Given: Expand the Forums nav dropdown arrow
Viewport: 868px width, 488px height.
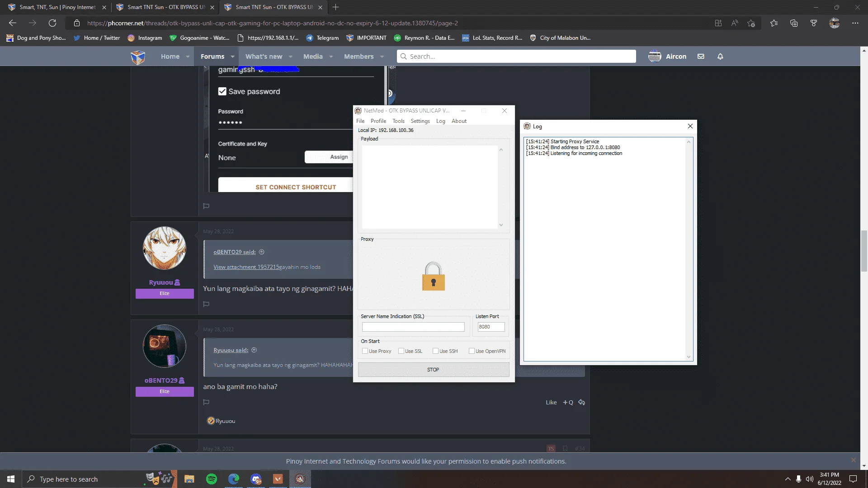Looking at the screenshot, I should pyautogui.click(x=232, y=56).
